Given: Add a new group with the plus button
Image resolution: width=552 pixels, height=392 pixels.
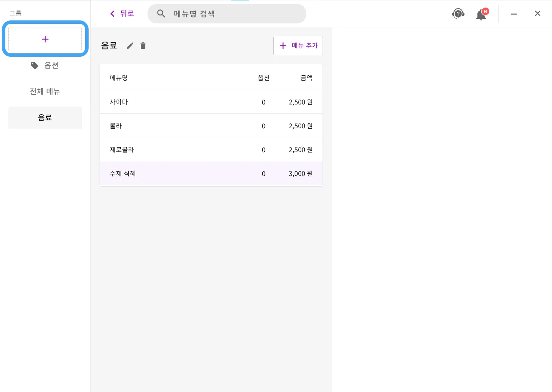Looking at the screenshot, I should tap(45, 39).
